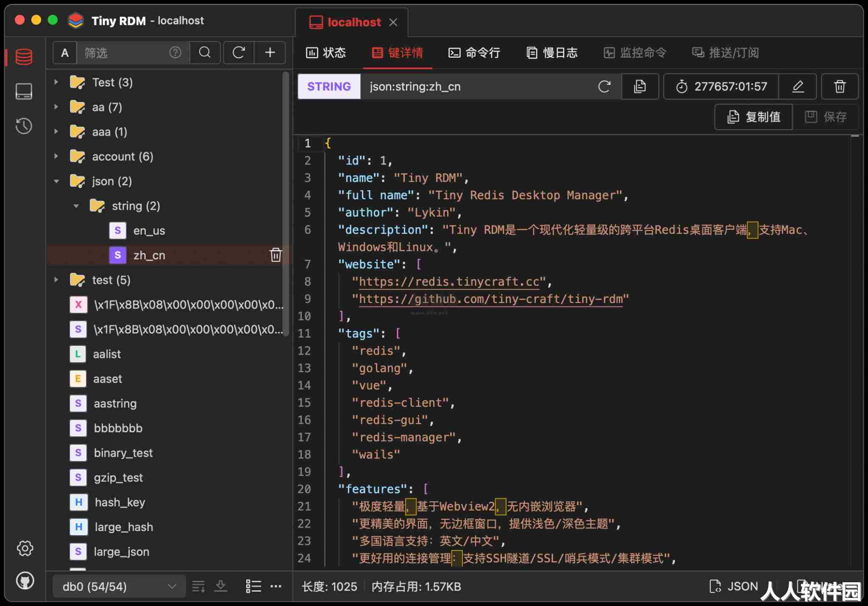
Task: Click line 7 "website" in editor
Action: [369, 264]
